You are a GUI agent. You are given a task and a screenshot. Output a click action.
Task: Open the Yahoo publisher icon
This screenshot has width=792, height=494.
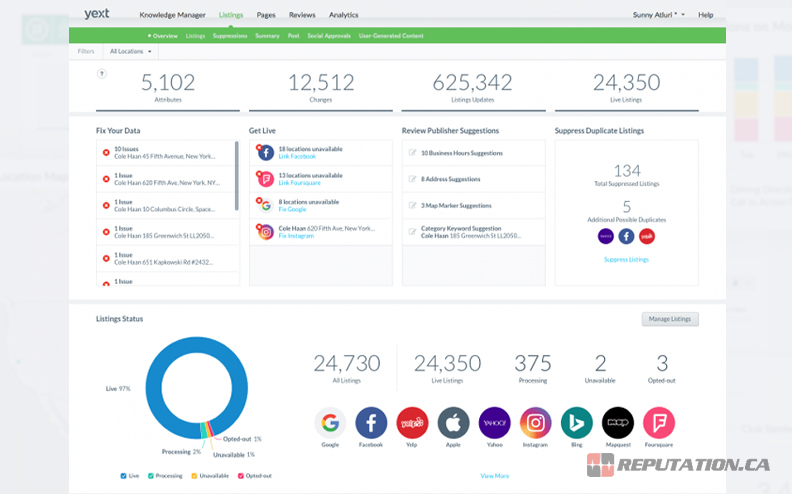click(494, 423)
